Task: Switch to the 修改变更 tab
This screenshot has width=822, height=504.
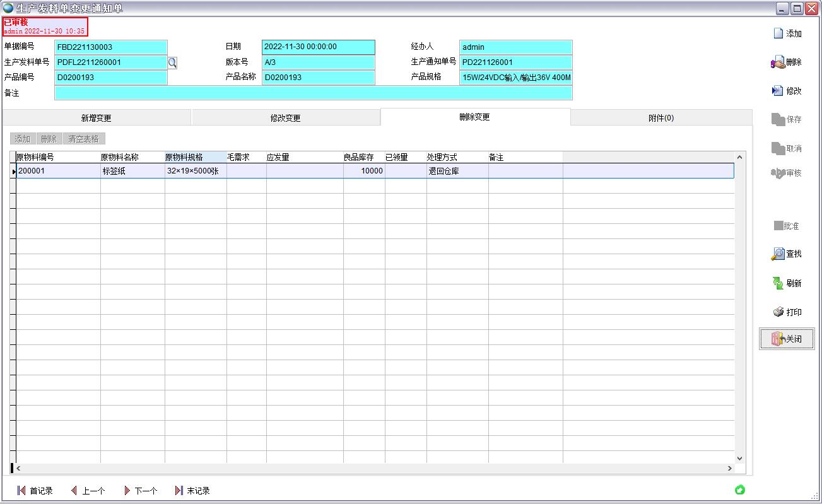Action: coord(286,118)
